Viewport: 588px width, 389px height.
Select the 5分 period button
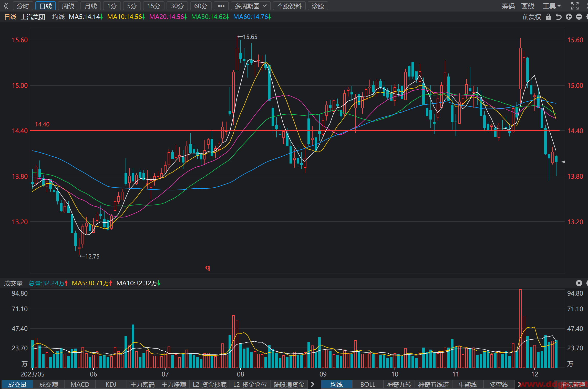132,6
